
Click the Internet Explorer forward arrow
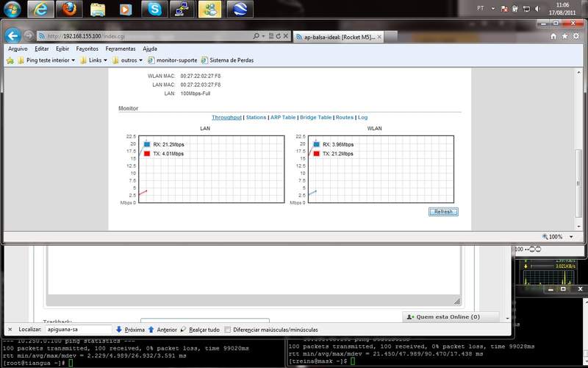point(29,36)
